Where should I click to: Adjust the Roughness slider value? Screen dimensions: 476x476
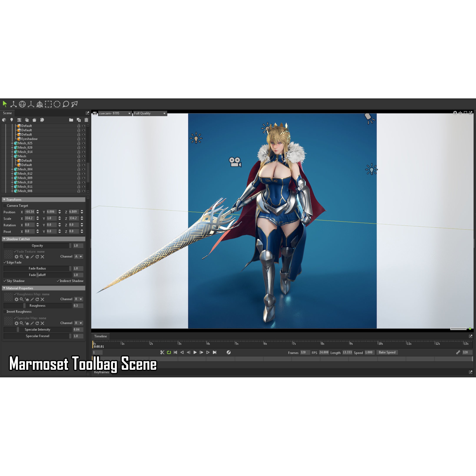(25, 305)
